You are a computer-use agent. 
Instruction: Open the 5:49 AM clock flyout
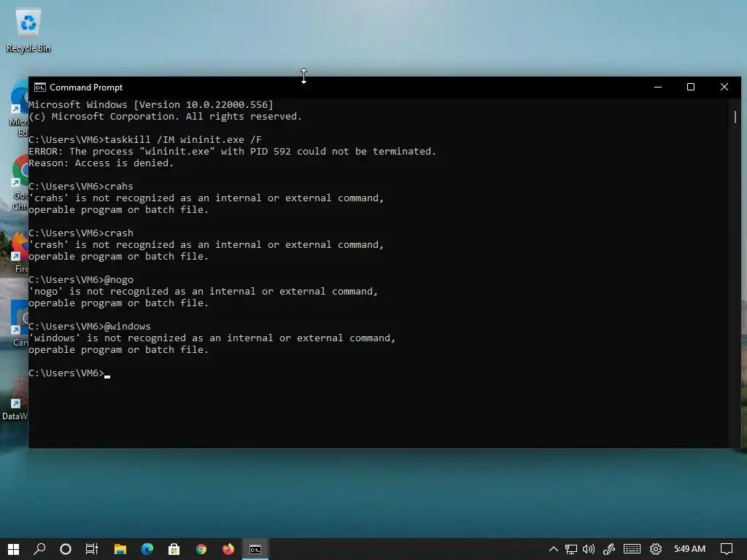(x=689, y=549)
